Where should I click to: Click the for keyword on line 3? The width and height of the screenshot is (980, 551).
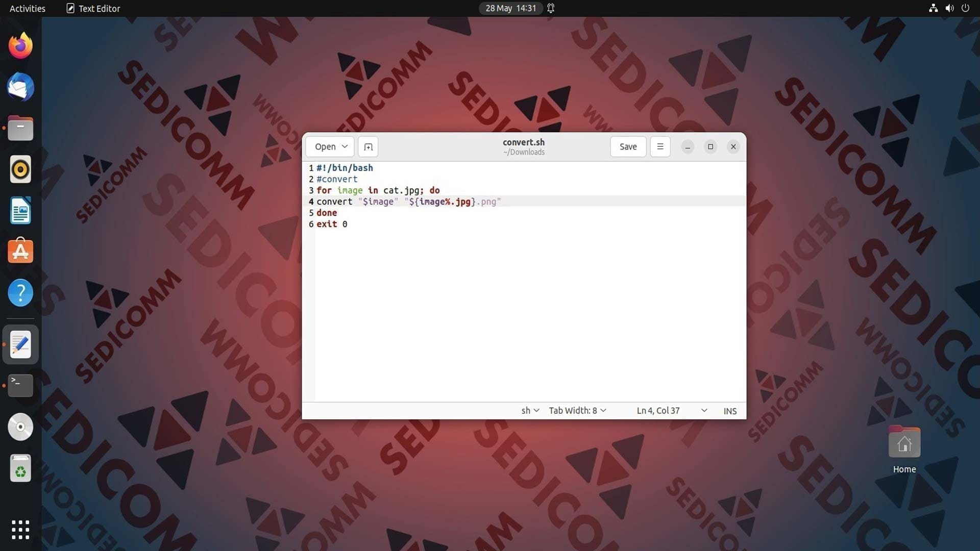[324, 190]
